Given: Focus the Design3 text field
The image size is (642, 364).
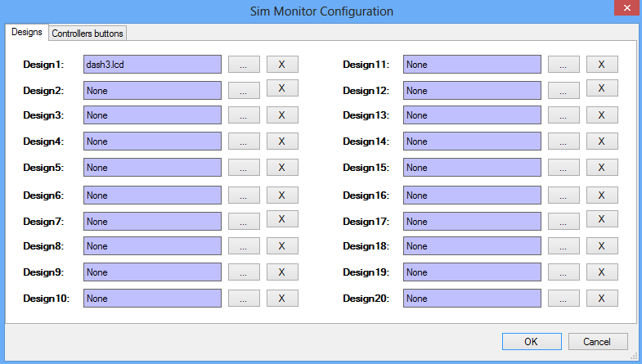Looking at the screenshot, I should [152, 115].
